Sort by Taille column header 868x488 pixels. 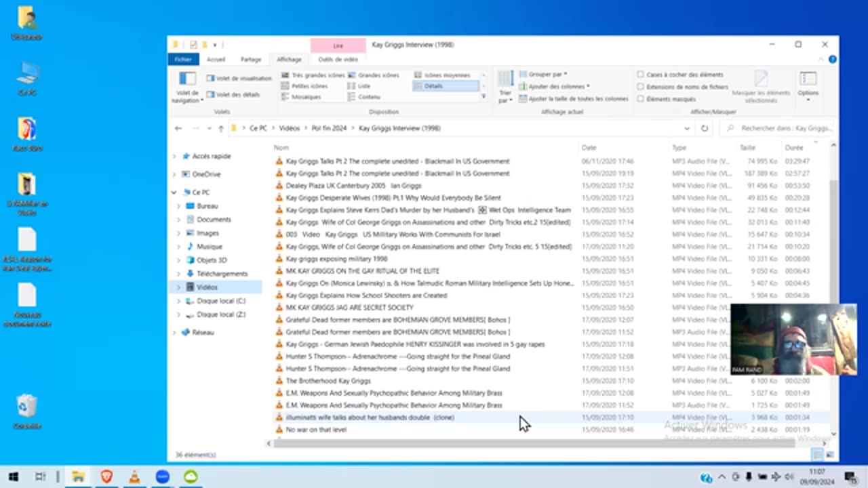point(747,148)
